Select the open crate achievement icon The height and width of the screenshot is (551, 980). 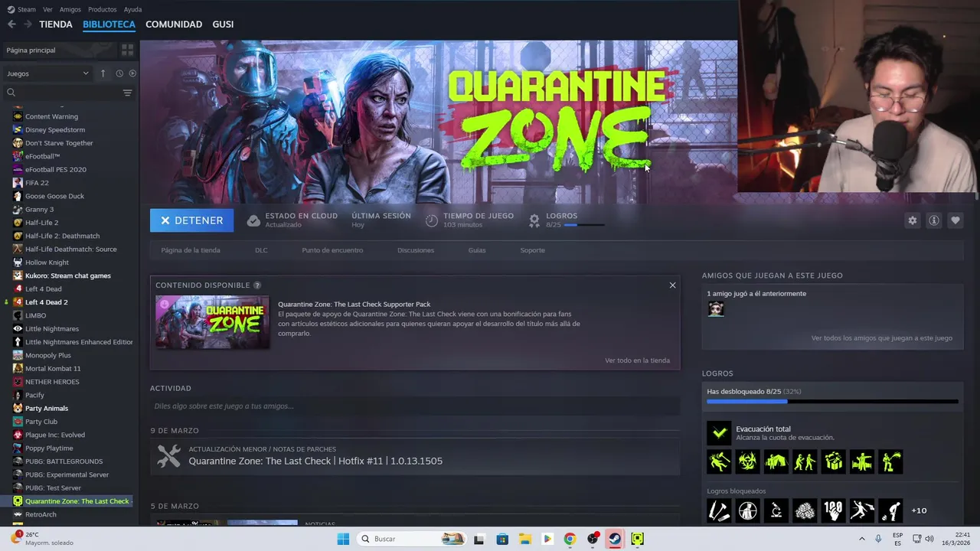(833, 461)
